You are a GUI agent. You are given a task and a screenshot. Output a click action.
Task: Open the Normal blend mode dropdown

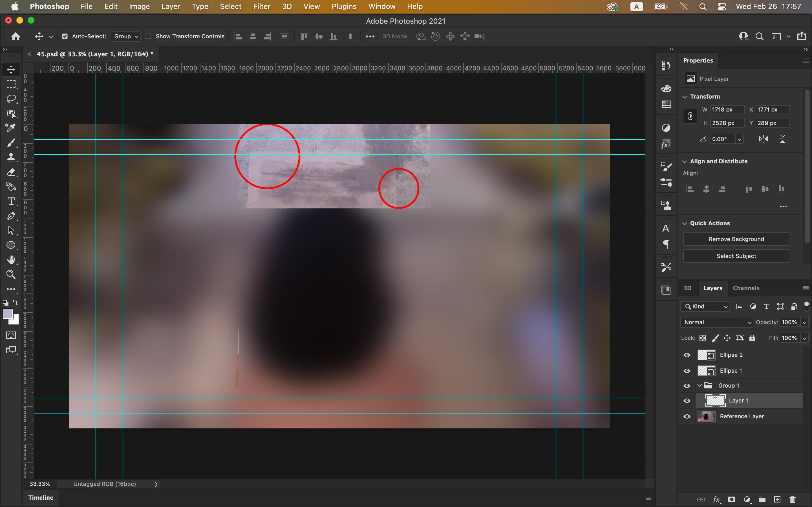[x=717, y=322]
